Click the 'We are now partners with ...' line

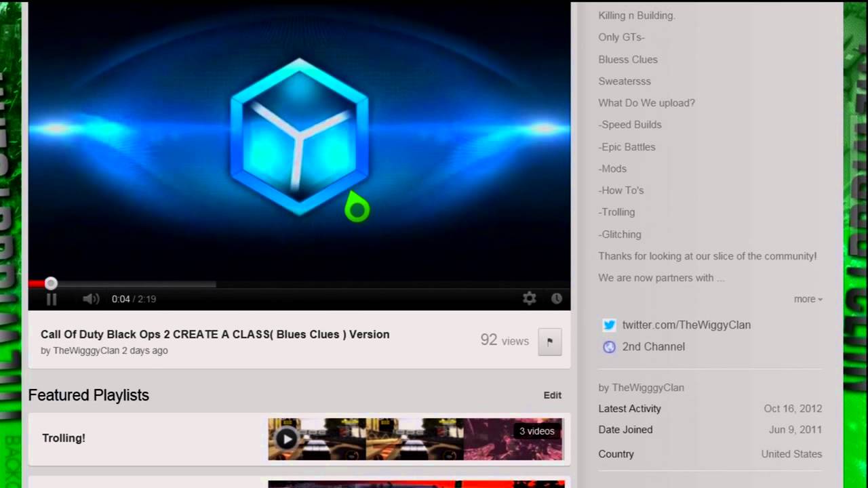coord(661,278)
